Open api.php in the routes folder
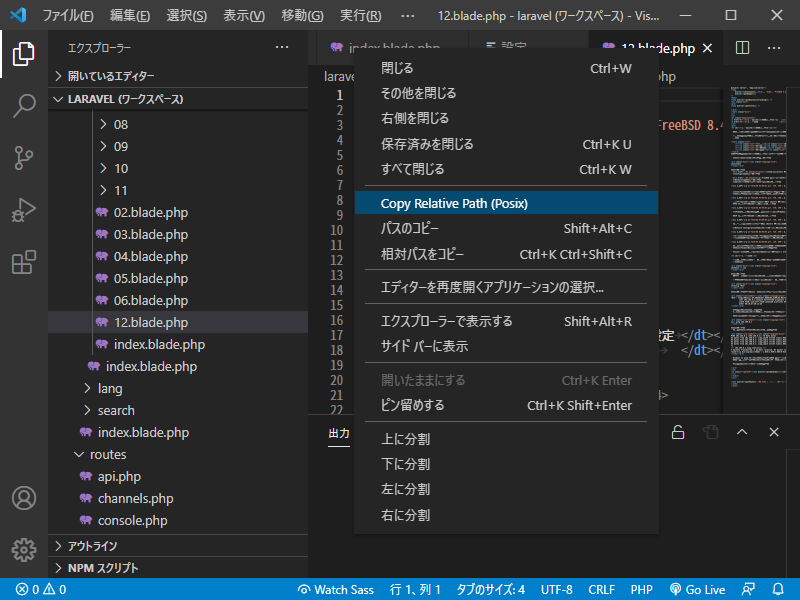Screen dimensions: 800x600 click(x=118, y=477)
